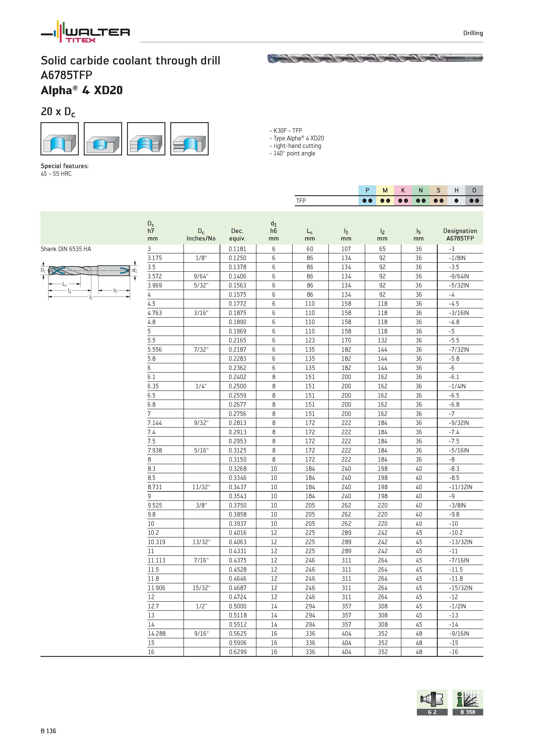Click the decimal equivalent '0.1181'

238,249
